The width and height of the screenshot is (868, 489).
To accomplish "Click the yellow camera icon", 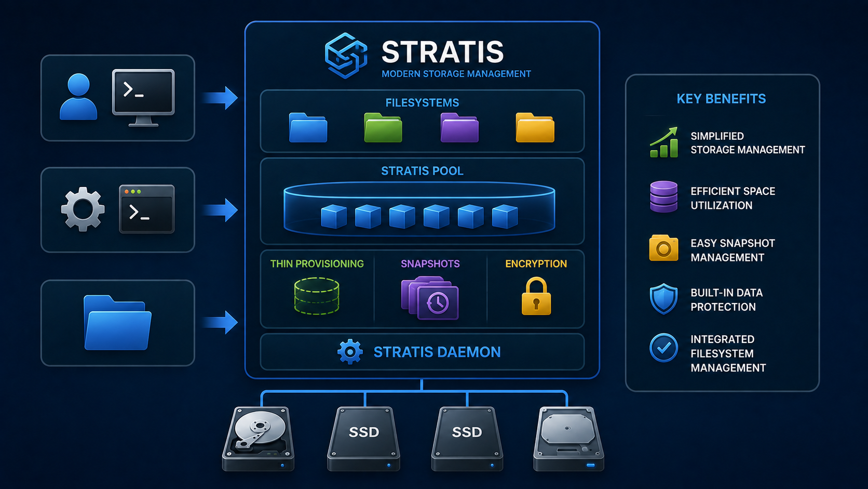I will click(x=663, y=248).
